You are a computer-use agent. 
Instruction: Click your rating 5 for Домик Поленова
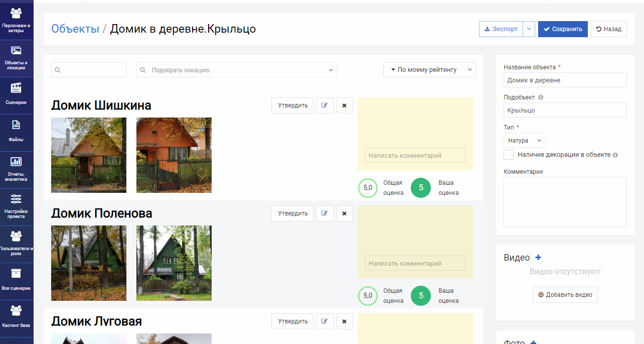[x=421, y=296]
